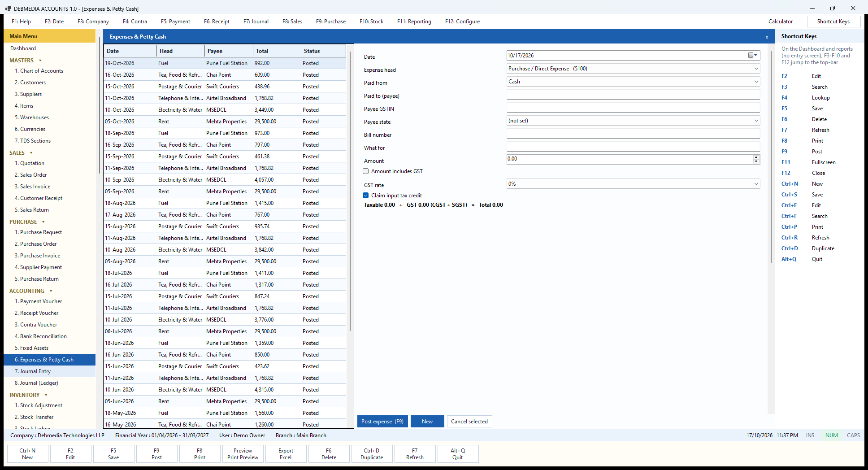Screen dimensions: 868x470
Task: Click the Ctrl+D Duplicate bottom button
Action: tap(372, 454)
